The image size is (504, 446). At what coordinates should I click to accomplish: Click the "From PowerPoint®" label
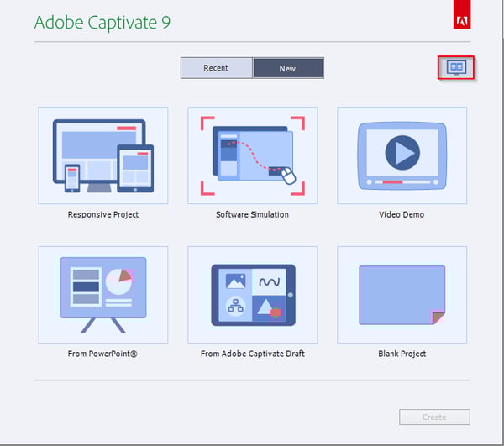click(102, 354)
